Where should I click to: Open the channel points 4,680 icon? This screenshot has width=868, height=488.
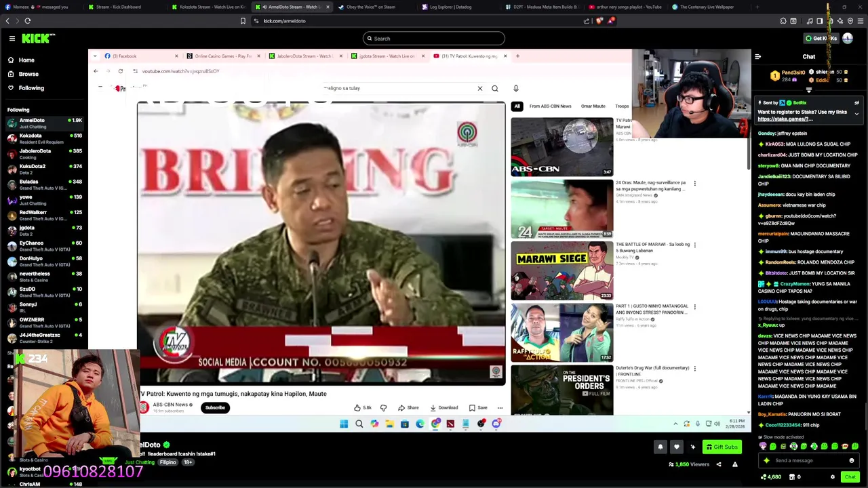tap(770, 477)
